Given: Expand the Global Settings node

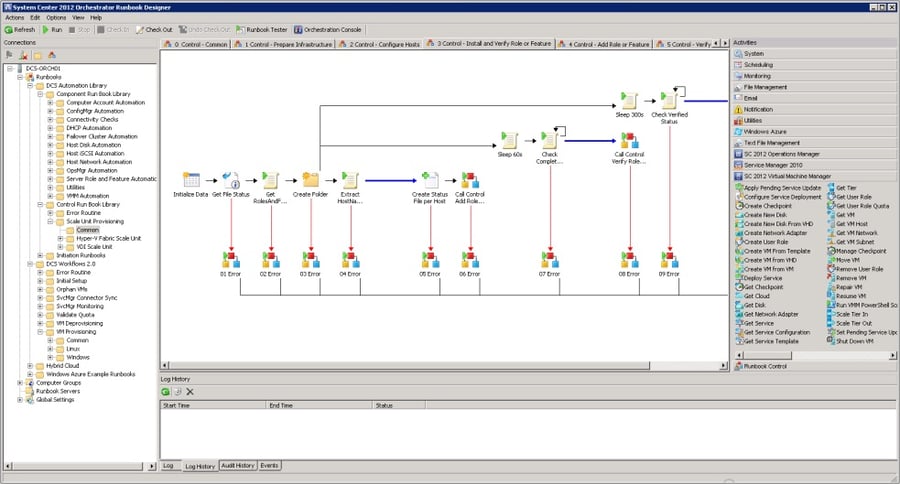Looking at the screenshot, I should point(20,400).
